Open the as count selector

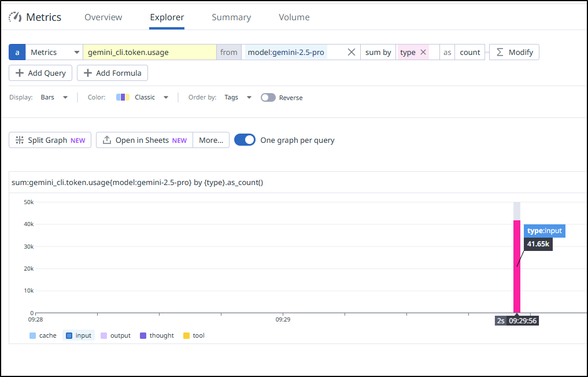(x=470, y=52)
